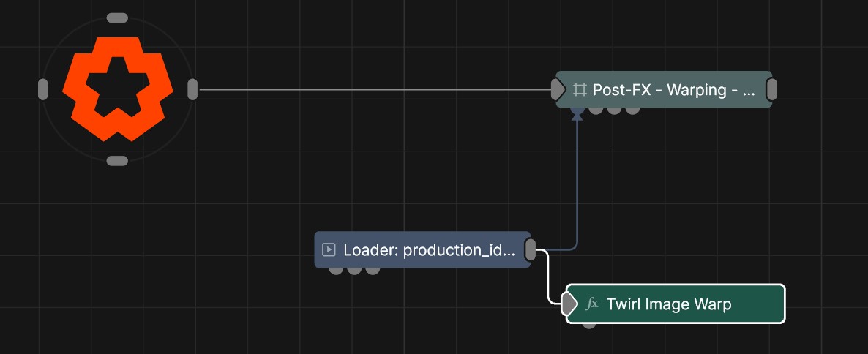Select the Loader: production_id node label
The height and width of the screenshot is (354, 868).
tap(429, 250)
